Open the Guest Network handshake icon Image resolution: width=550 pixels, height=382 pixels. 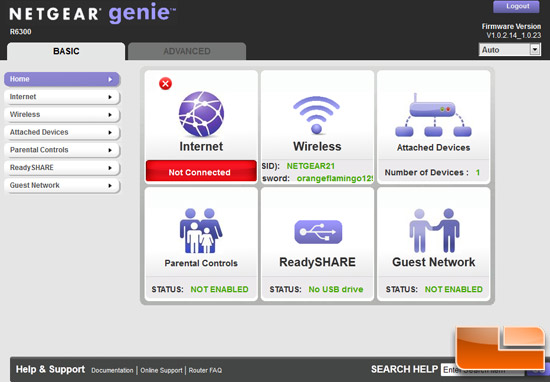point(434,230)
